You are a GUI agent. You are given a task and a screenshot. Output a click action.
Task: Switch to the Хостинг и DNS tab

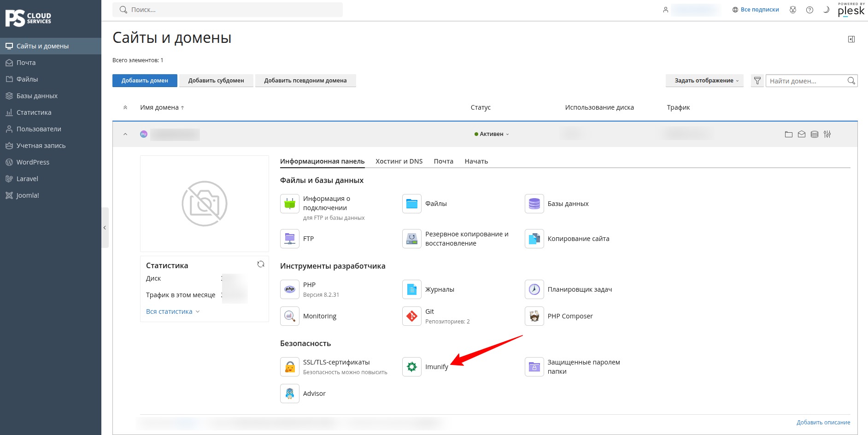click(399, 161)
